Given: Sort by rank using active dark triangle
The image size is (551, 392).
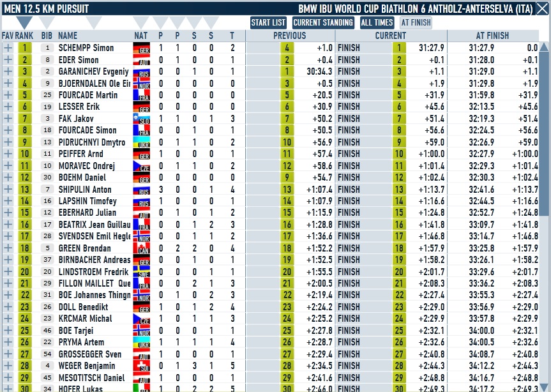Looking at the screenshot, I should (24, 23).
